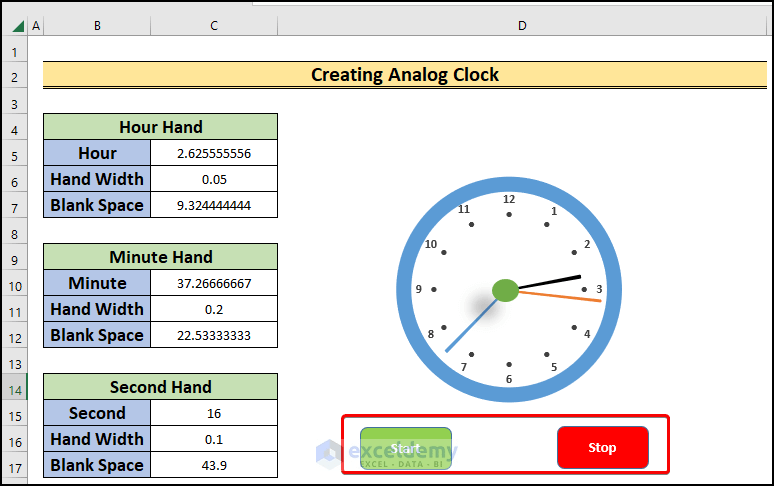Click the Select All corner triangle

point(18,26)
